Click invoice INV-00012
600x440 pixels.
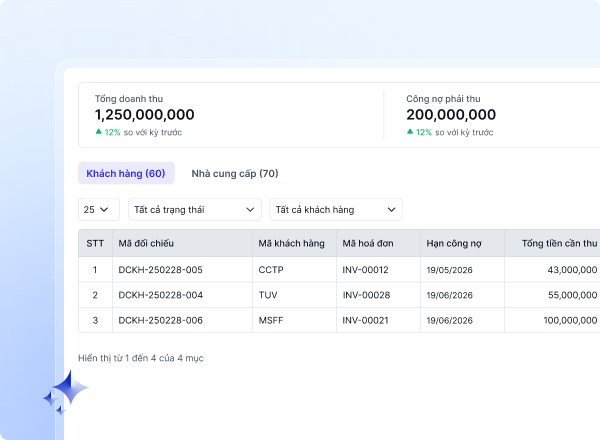[365, 270]
